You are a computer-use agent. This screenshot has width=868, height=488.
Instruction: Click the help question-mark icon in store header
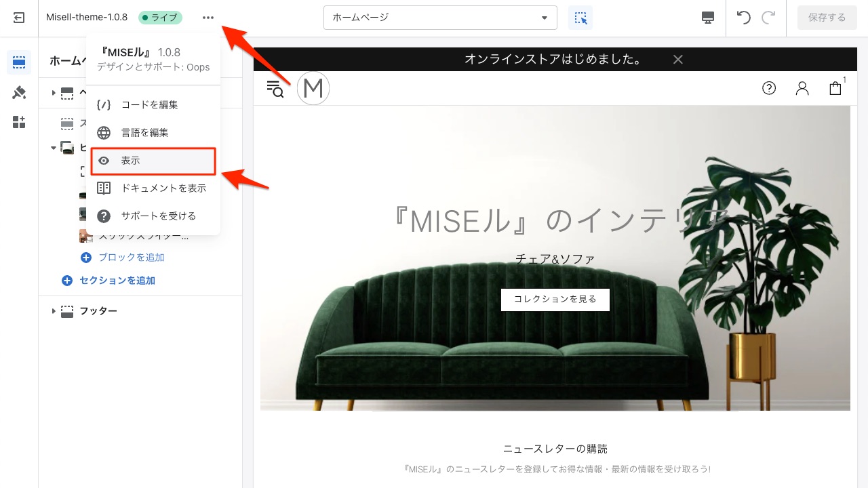click(x=769, y=88)
